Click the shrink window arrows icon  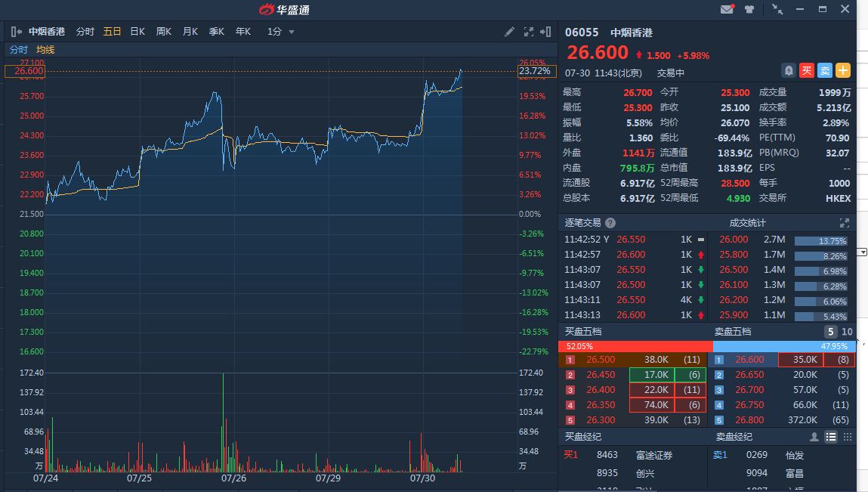pos(777,9)
